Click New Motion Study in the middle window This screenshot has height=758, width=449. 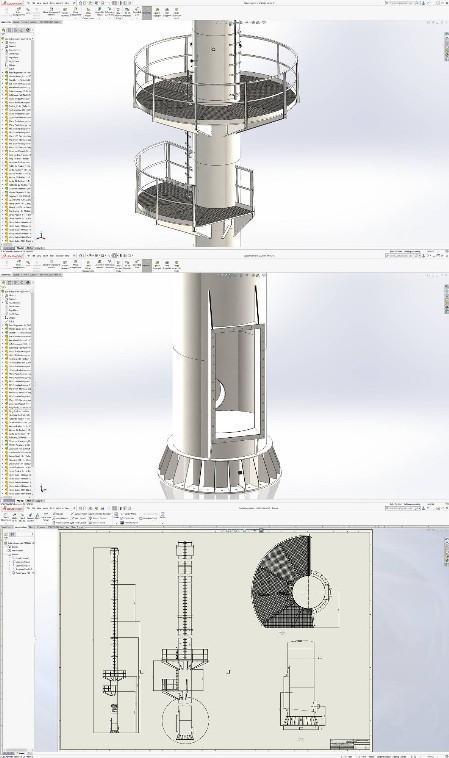[x=118, y=265]
